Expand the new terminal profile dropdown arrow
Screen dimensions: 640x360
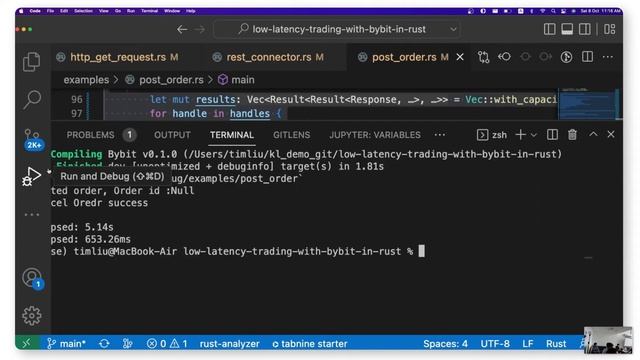533,135
